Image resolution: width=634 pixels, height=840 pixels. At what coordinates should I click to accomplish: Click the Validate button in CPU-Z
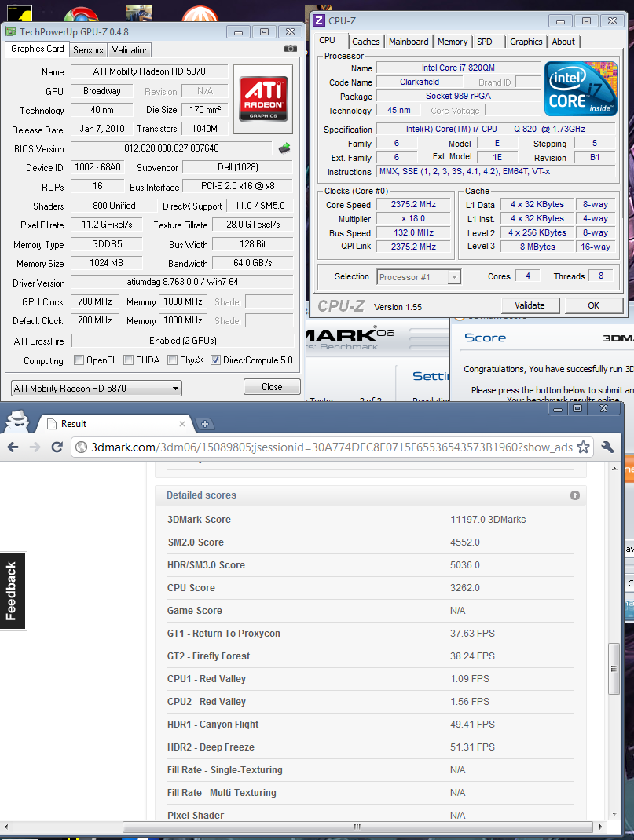click(x=530, y=305)
